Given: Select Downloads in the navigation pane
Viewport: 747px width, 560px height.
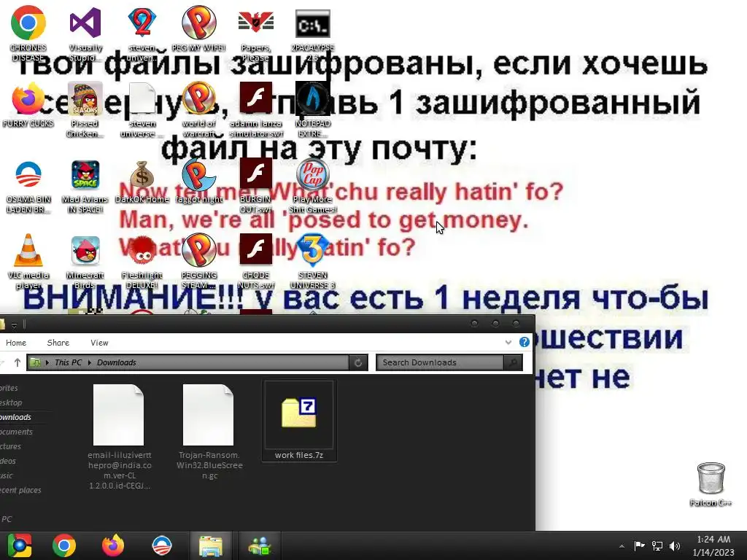Looking at the screenshot, I should [15, 417].
